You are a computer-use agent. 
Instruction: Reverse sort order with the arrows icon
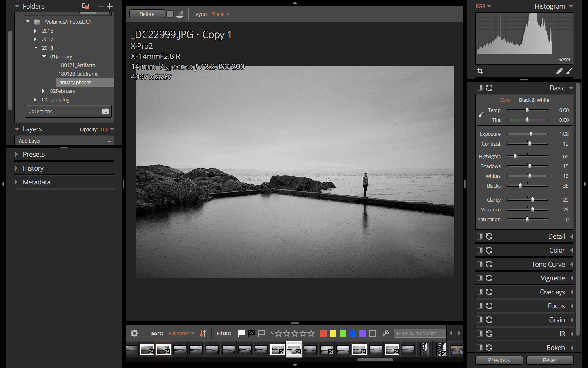[203, 333]
